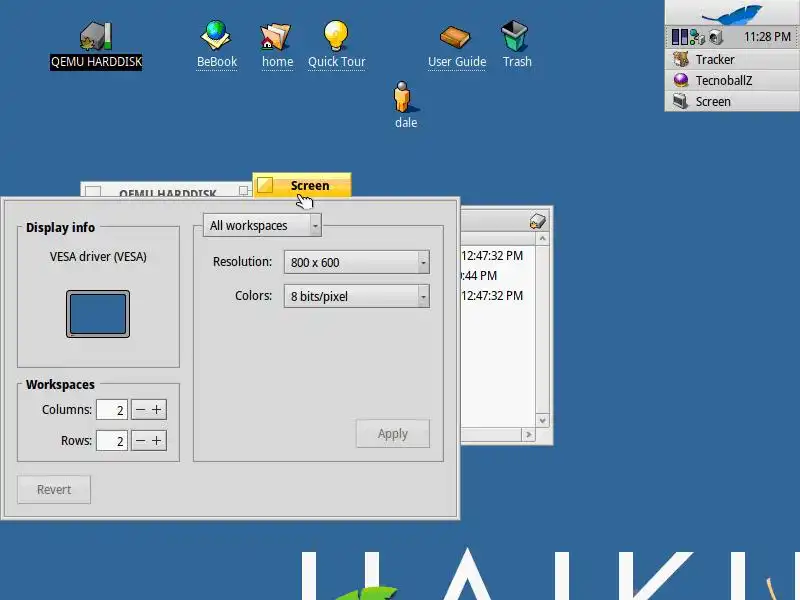This screenshot has height=600, width=800.
Task: Click the first 12:47:32 PM entry
Action: click(x=492, y=256)
